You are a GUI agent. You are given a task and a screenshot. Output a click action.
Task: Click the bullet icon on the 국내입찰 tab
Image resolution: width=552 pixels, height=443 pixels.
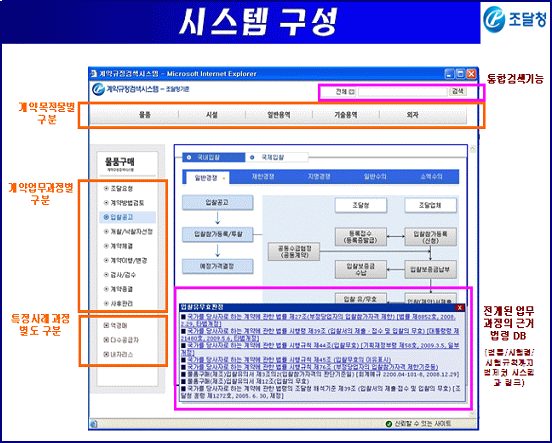coord(189,157)
